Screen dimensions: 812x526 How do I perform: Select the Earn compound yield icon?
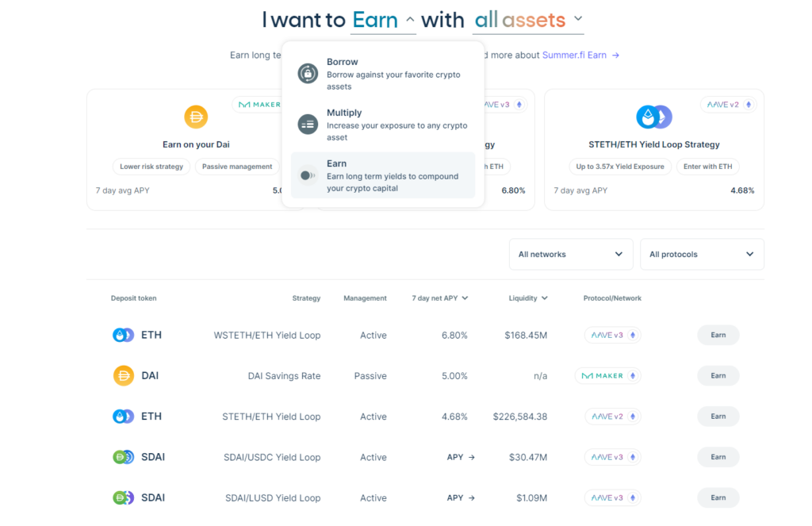tap(307, 175)
